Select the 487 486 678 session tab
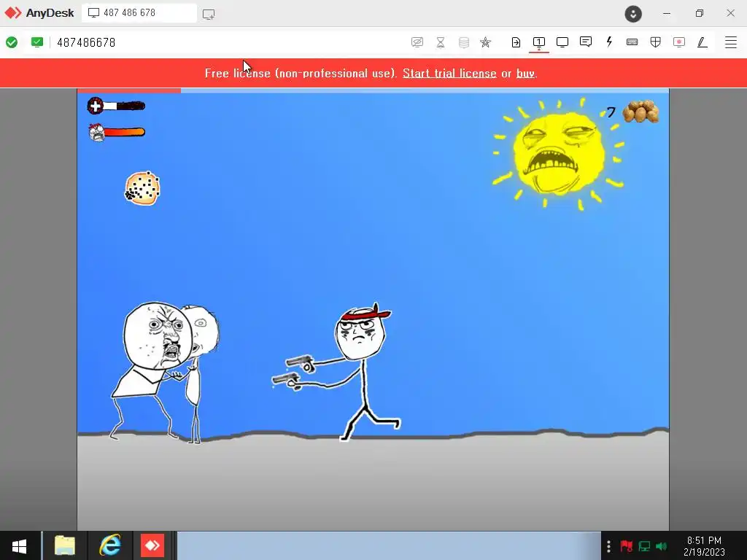Viewport: 747px width, 560px height. [139, 13]
